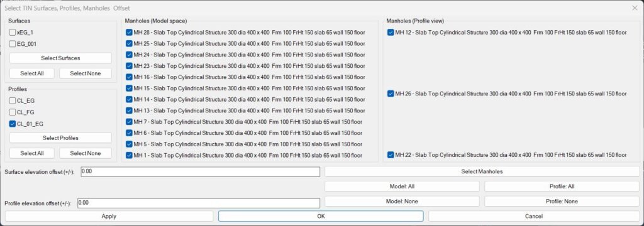Choose the Model: All button
Image resolution: width=644 pixels, height=226 pixels.
(402, 186)
